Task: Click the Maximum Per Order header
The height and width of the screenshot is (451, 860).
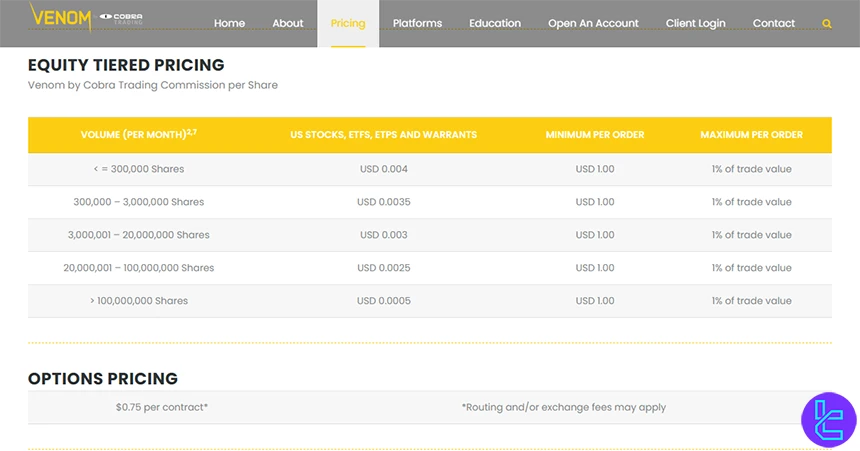Action: pyautogui.click(x=751, y=134)
